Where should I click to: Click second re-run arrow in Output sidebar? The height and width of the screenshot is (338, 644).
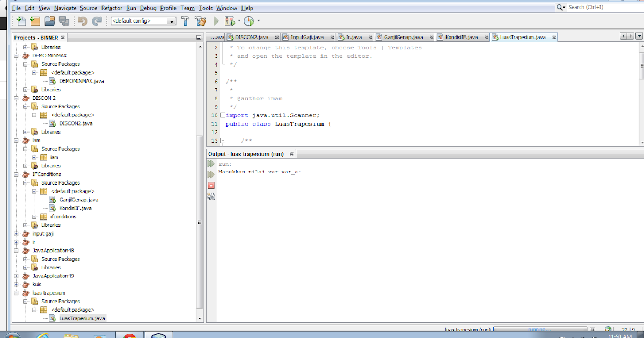click(211, 174)
